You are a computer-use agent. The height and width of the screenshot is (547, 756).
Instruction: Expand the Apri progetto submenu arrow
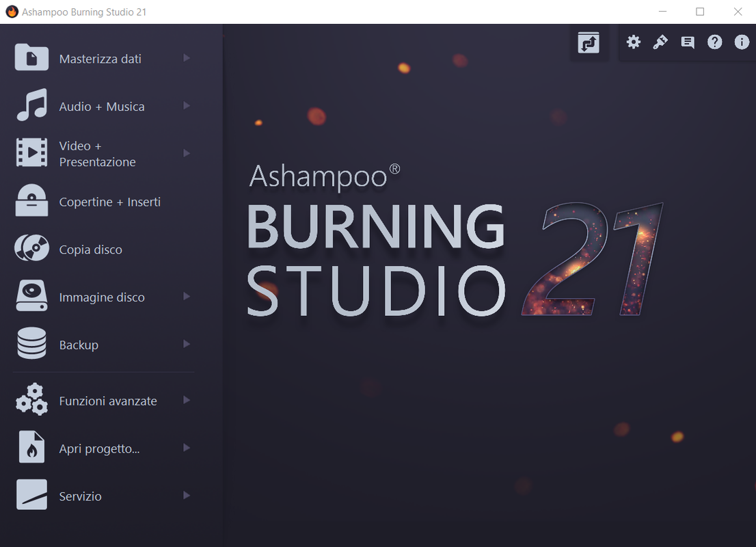pos(187,448)
